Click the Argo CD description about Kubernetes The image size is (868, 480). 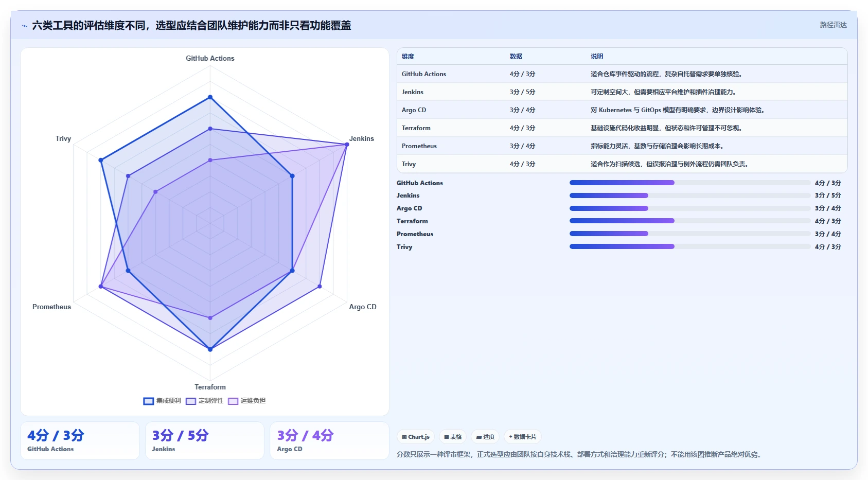[x=678, y=110]
